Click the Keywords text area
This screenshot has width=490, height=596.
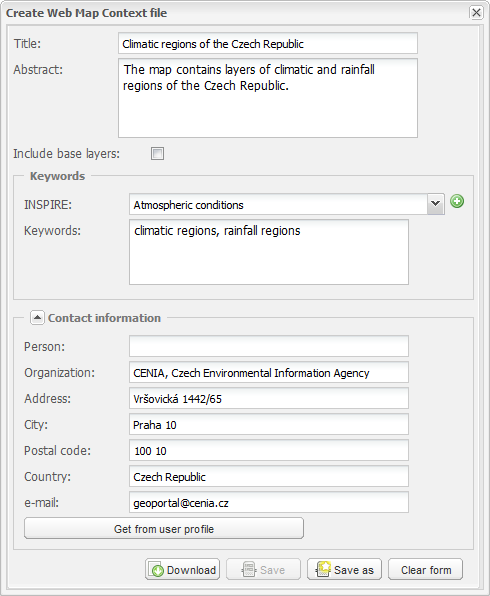coord(269,252)
